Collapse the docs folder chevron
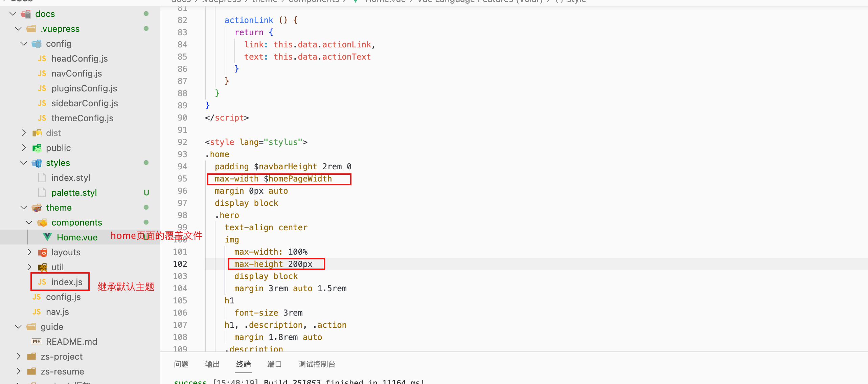The image size is (868, 384). pos(13,14)
